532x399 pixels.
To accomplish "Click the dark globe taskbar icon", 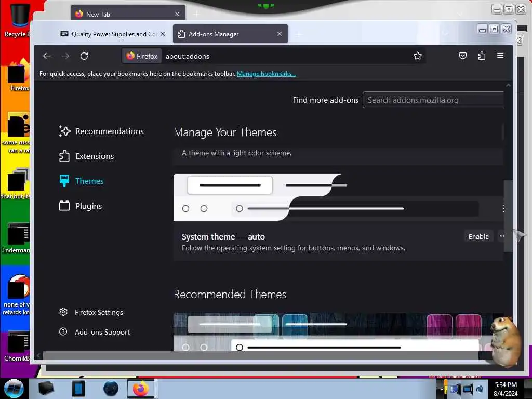I will 111,389.
